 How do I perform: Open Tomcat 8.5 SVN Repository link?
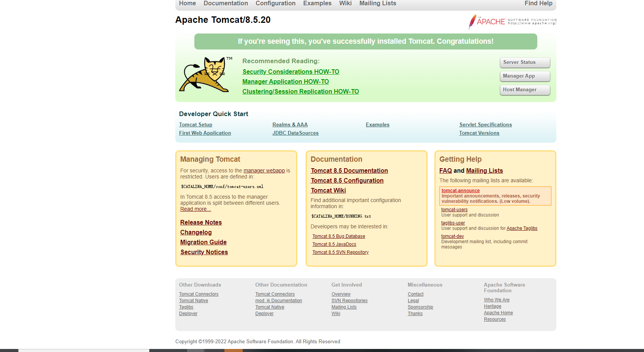pos(341,252)
